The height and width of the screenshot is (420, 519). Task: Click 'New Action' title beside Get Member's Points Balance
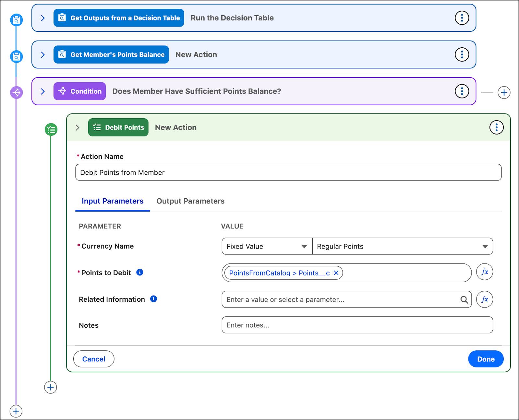pyautogui.click(x=196, y=54)
